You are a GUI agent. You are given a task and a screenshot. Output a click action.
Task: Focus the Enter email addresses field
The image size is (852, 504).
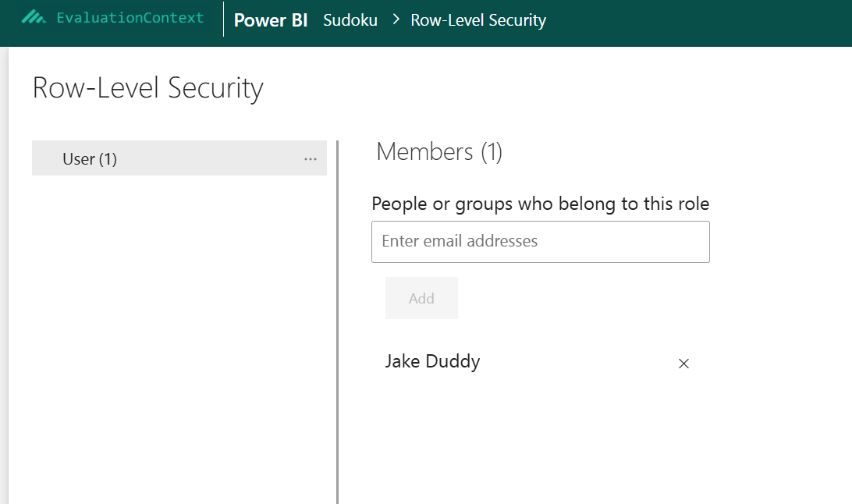point(540,241)
